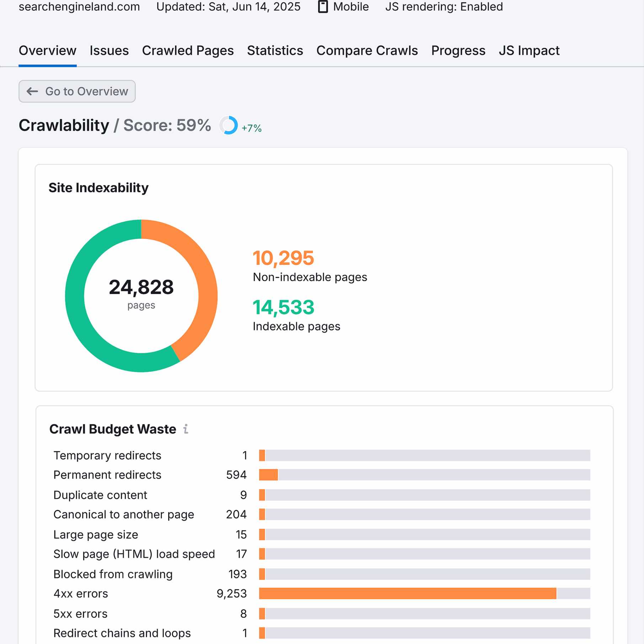This screenshot has width=644, height=644.
Task: Click the +7% score change indicator
Action: 252,128
